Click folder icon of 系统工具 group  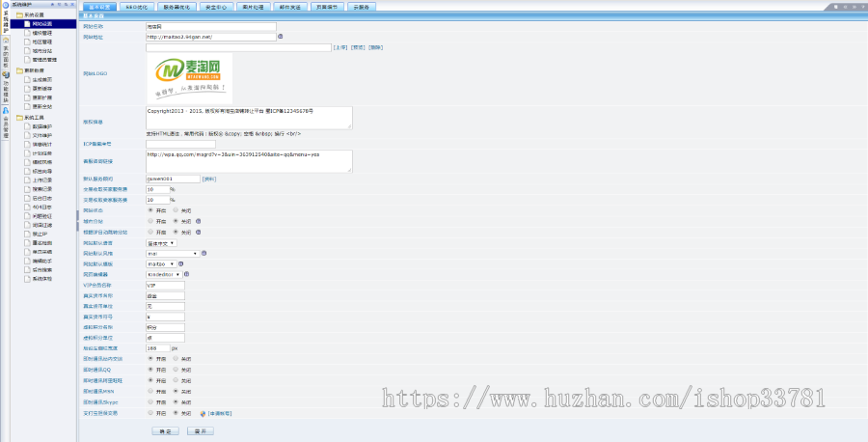click(19, 118)
